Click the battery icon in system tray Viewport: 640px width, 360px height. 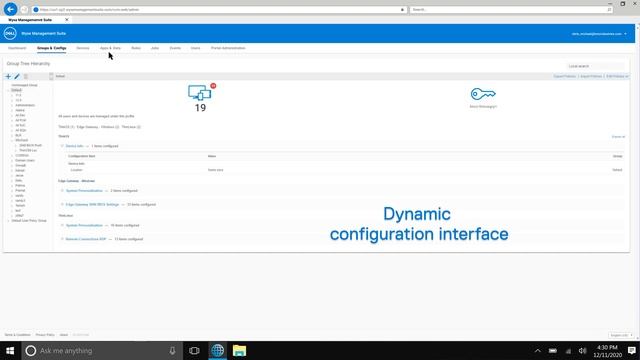553,351
